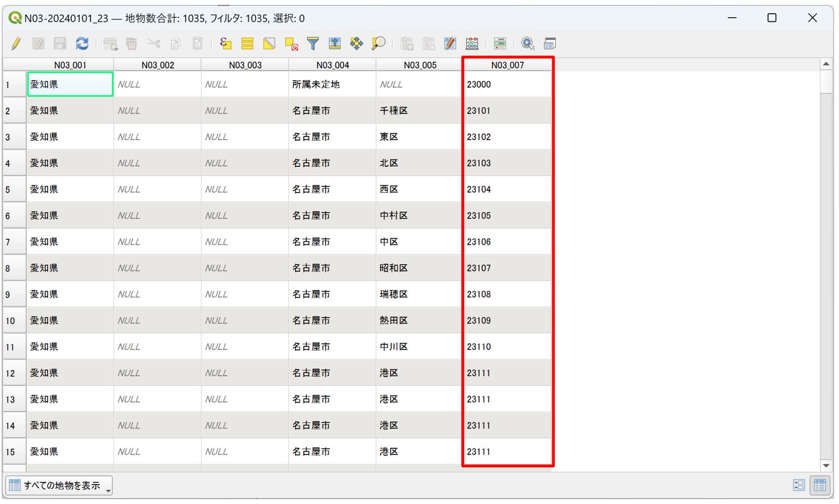The image size is (839, 504).
Task: Select row header number 5
Action: tap(15, 189)
